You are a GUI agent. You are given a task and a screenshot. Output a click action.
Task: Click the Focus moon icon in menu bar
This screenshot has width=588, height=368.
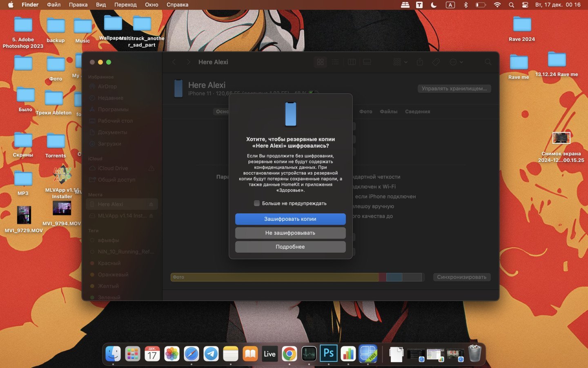(x=434, y=5)
